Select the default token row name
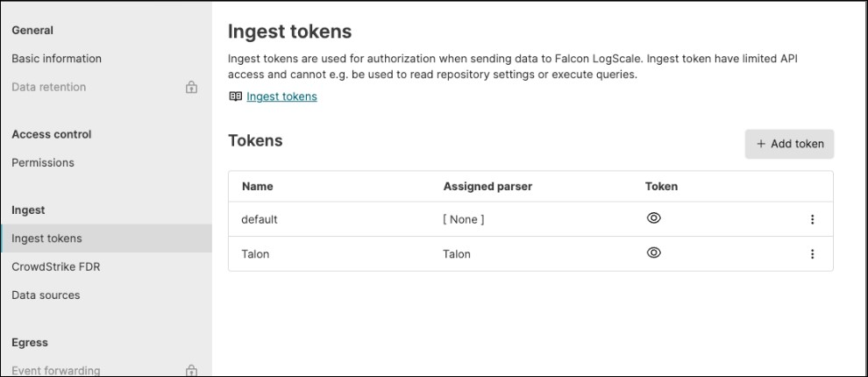Screen dimensions: 868x377 tap(260, 220)
